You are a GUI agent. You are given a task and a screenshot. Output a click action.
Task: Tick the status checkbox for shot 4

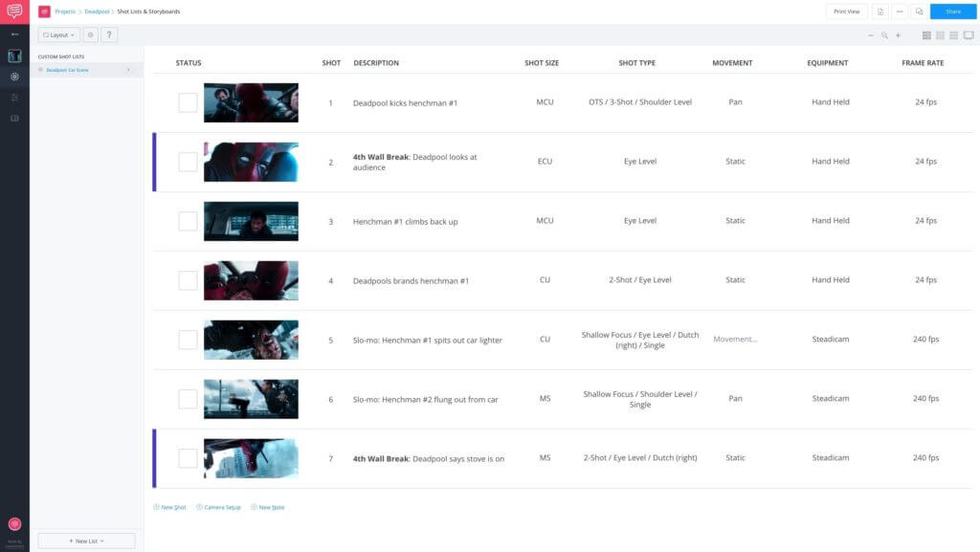tap(188, 280)
